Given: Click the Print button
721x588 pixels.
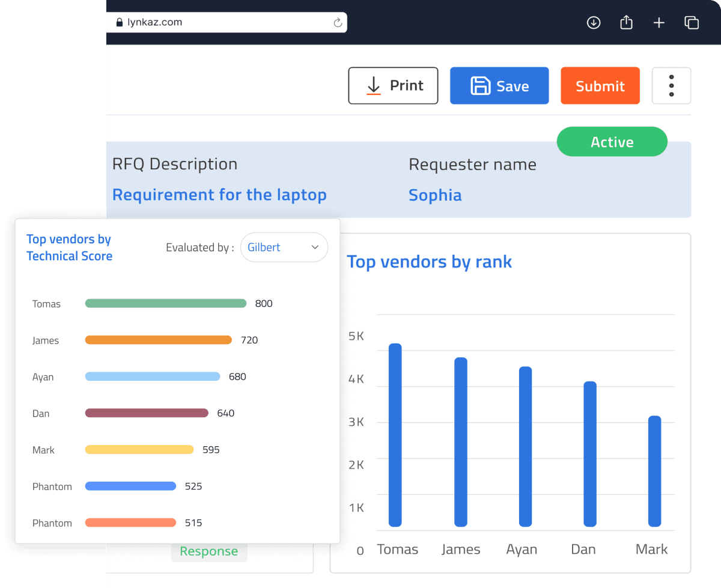Looking at the screenshot, I should [394, 86].
